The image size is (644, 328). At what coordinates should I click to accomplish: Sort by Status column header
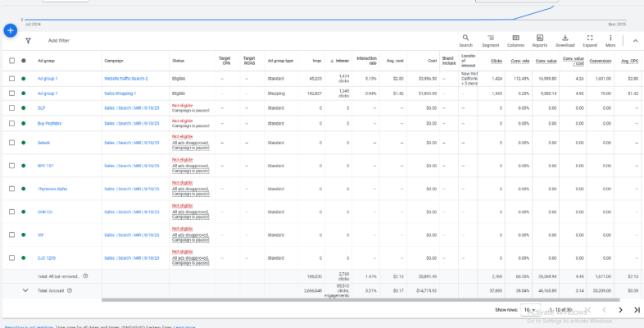[179, 61]
